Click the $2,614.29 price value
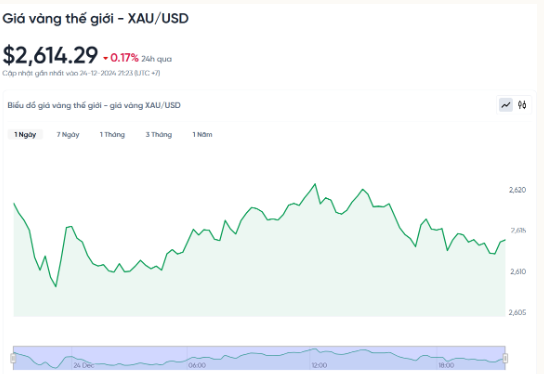544x374 pixels. (x=50, y=56)
